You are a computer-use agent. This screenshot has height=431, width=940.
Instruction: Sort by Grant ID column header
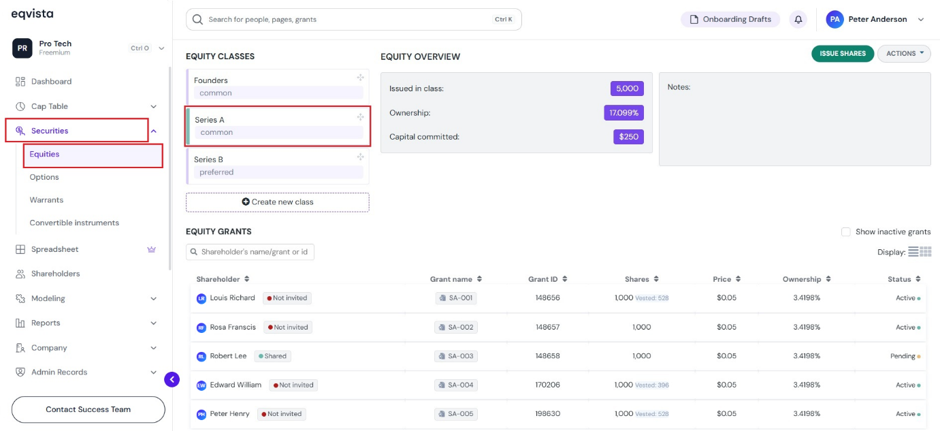coord(548,279)
